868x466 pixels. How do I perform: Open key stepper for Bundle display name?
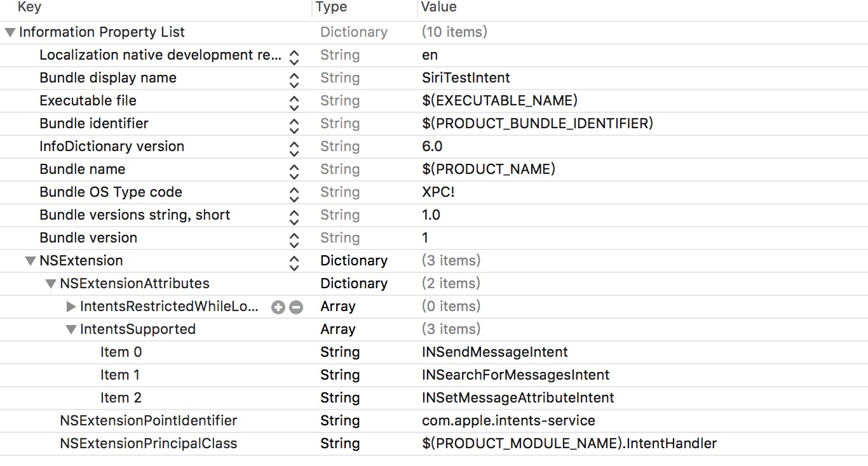click(294, 79)
